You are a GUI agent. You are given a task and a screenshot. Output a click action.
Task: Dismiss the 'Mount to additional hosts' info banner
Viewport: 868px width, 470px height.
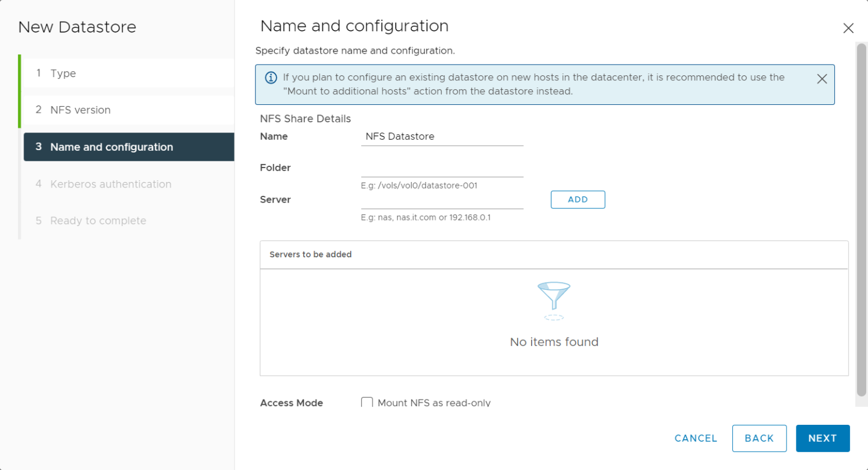pyautogui.click(x=822, y=79)
